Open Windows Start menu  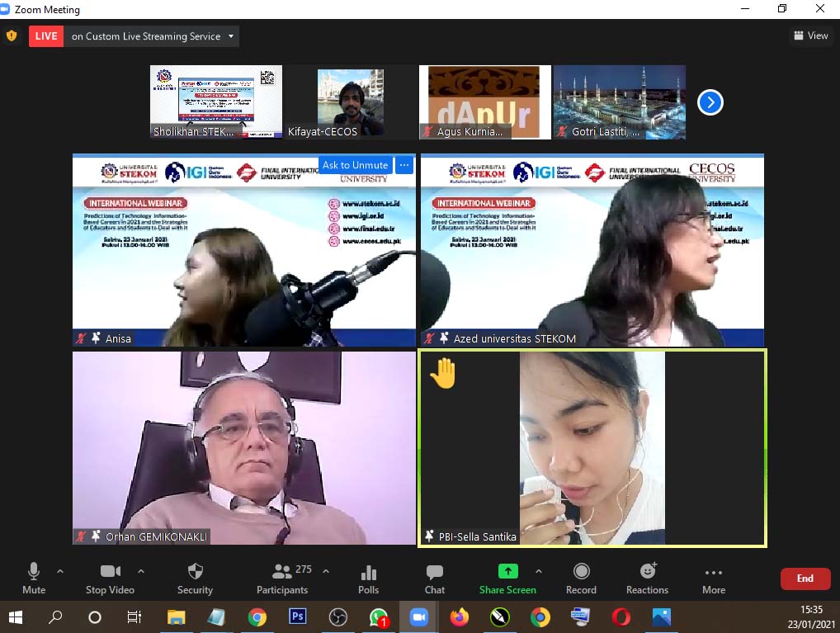pos(16,617)
